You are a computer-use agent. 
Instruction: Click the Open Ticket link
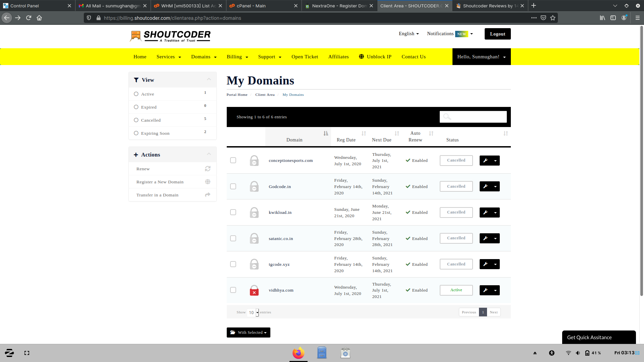tap(305, 57)
